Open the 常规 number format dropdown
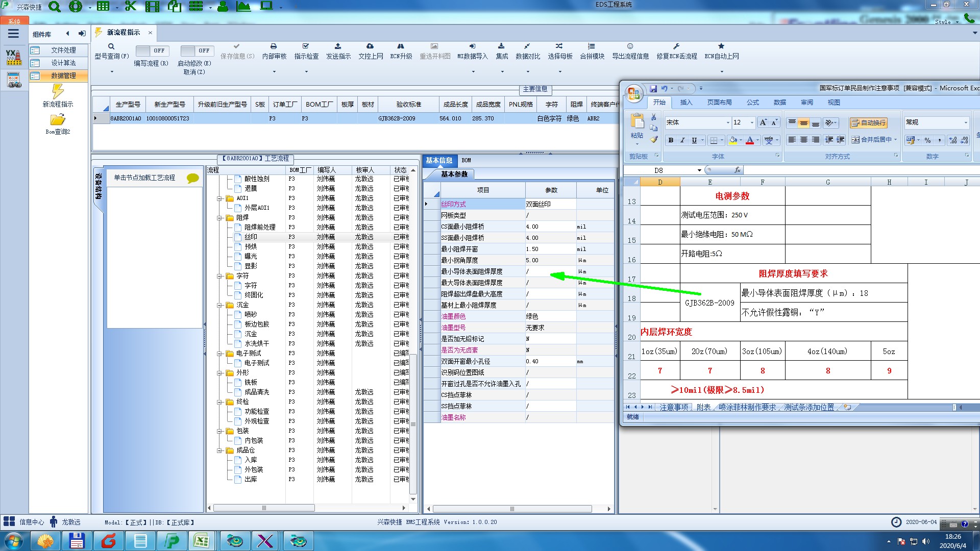 click(965, 123)
